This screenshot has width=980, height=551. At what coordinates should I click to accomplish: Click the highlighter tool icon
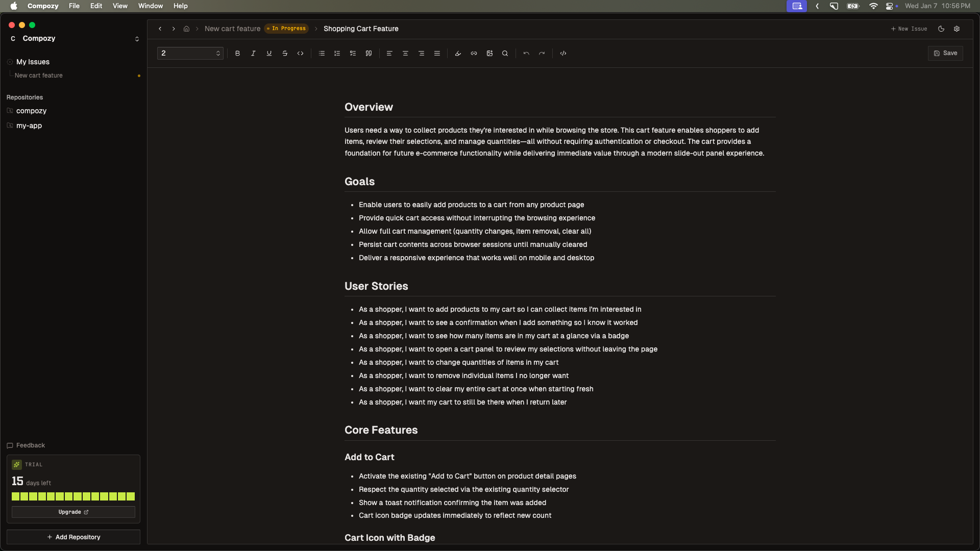[x=458, y=53]
